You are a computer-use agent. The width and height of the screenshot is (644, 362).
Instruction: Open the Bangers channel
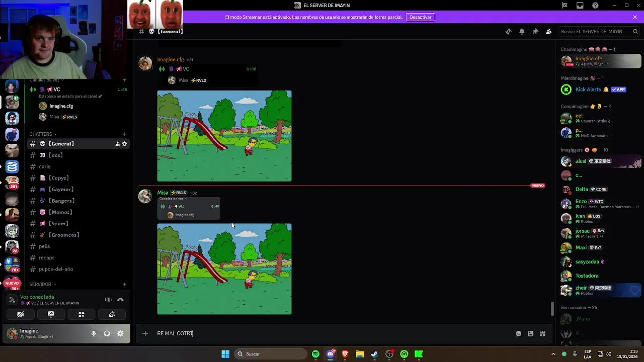pyautogui.click(x=78, y=201)
